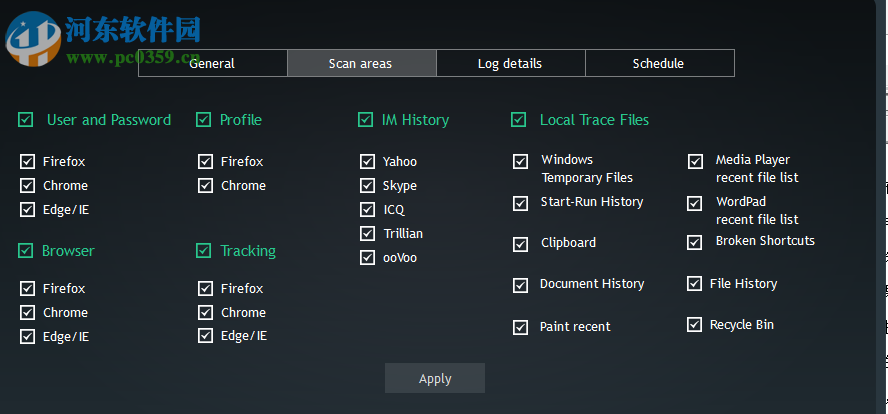Image resolution: width=888 pixels, height=414 pixels.
Task: Click the 'Clipboard' label text
Action: (569, 243)
